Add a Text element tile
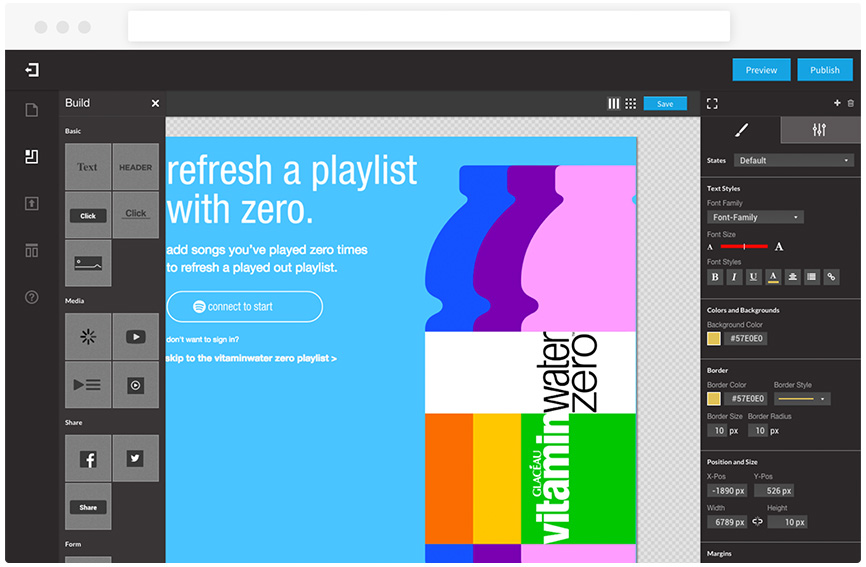Image resolution: width=866 pixels, height=567 pixels. [88, 167]
